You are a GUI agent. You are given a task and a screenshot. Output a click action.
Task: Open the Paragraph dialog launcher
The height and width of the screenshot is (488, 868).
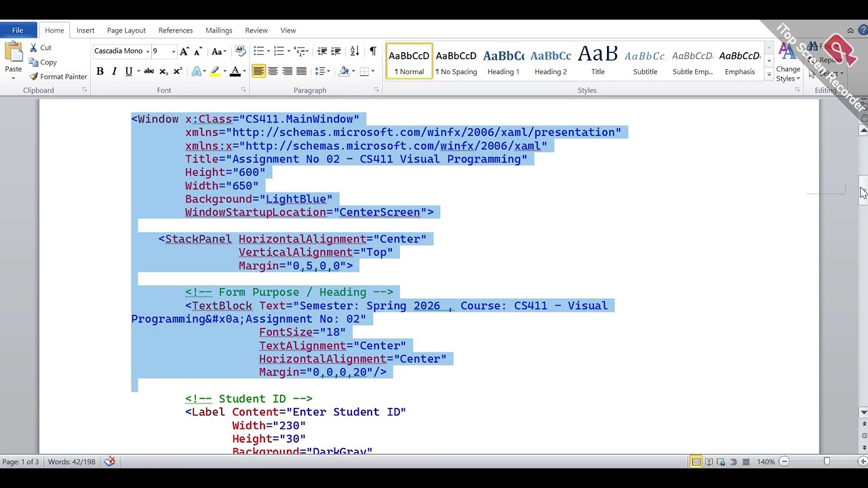pos(376,90)
